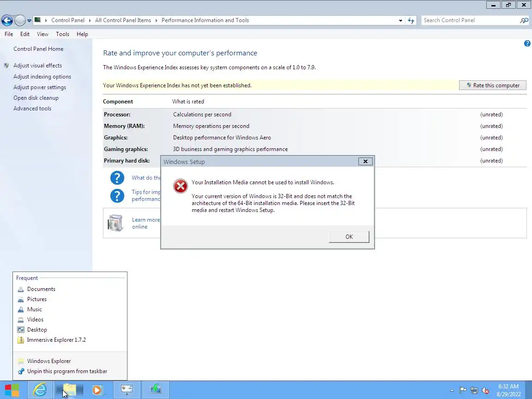Screen dimensions: 532x399
Task: Open Adjust visual effects
Action: (38, 66)
